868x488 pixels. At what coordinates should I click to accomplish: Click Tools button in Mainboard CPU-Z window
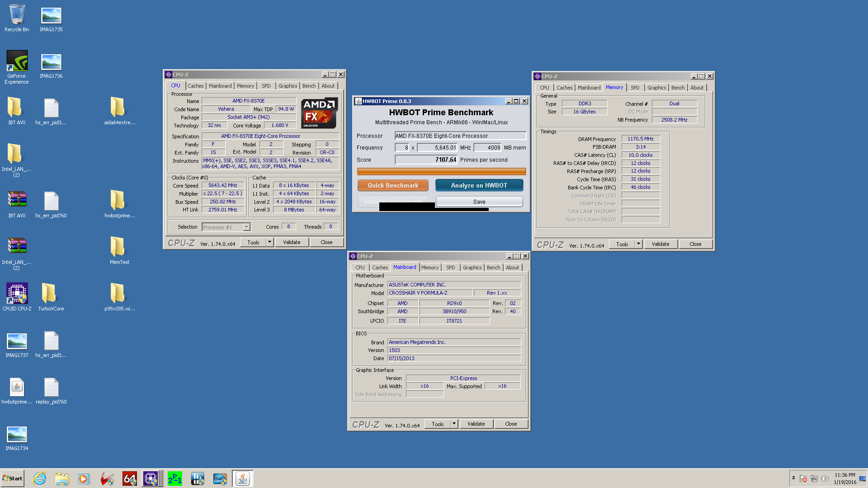pyautogui.click(x=438, y=424)
